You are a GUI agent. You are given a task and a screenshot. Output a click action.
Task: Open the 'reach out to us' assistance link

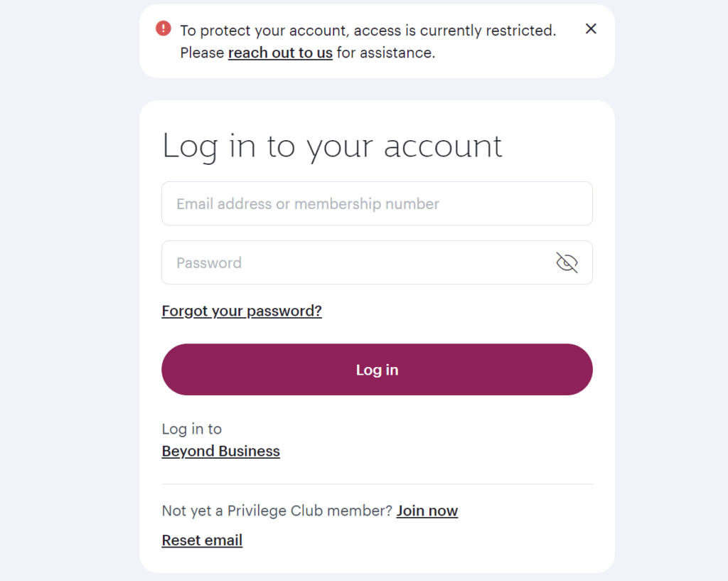(x=279, y=53)
